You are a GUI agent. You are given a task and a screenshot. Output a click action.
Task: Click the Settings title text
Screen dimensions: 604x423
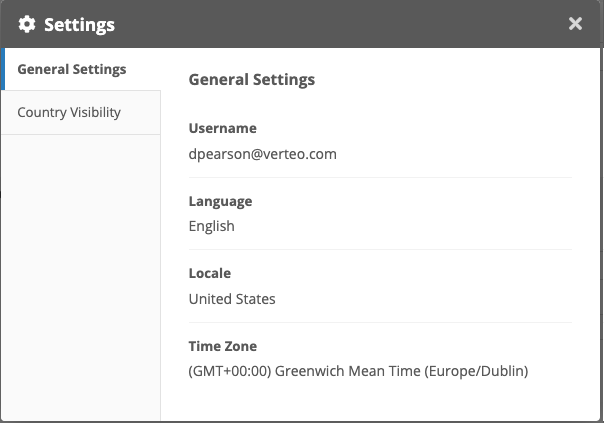[79, 24]
